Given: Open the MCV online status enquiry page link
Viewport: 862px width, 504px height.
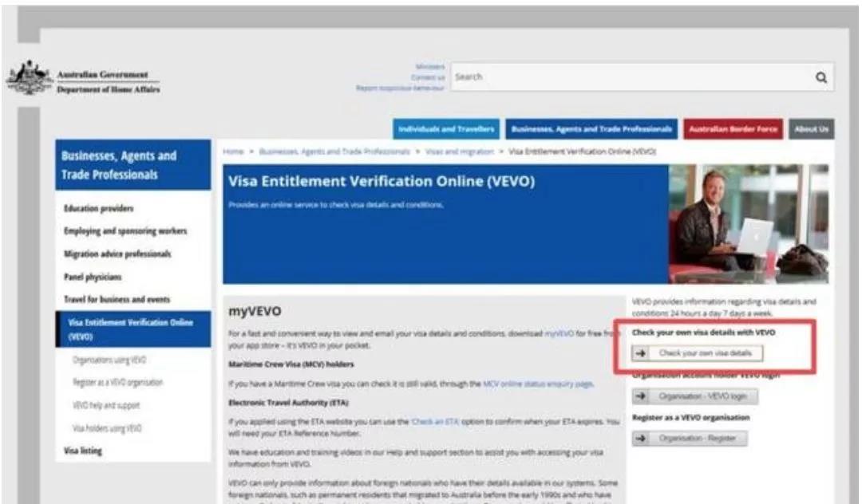Looking at the screenshot, I should [x=538, y=384].
